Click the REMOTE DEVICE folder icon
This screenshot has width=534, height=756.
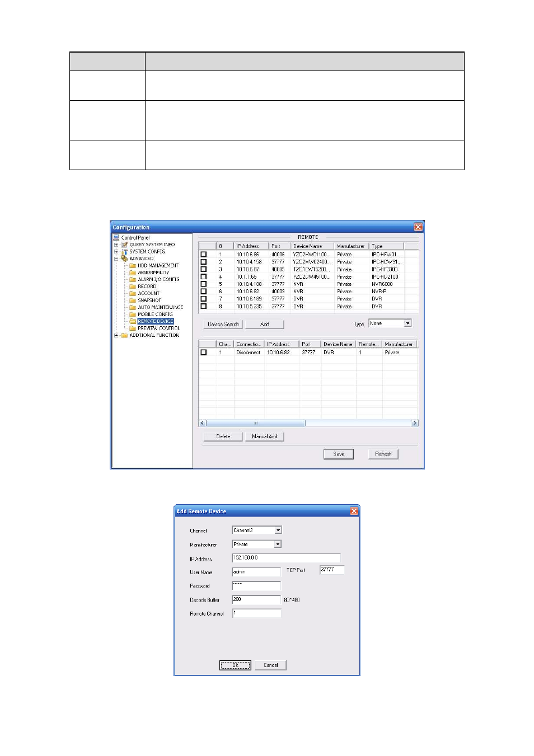(x=133, y=321)
